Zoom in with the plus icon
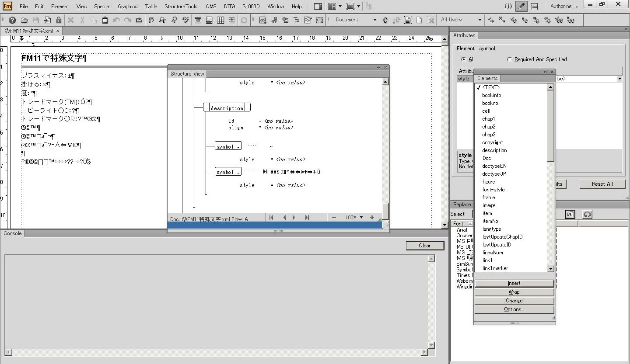 (x=372, y=218)
